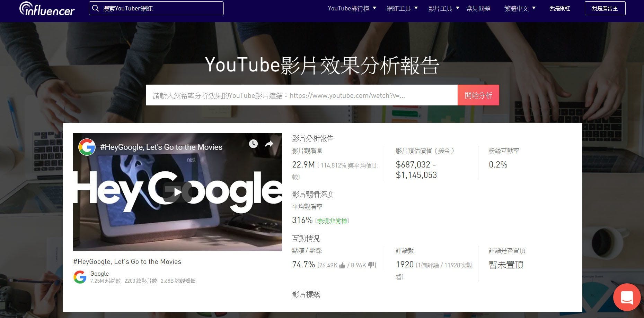The height and width of the screenshot is (318, 644).
Task: Click the 影片標籤 section heading
Action: point(306,294)
